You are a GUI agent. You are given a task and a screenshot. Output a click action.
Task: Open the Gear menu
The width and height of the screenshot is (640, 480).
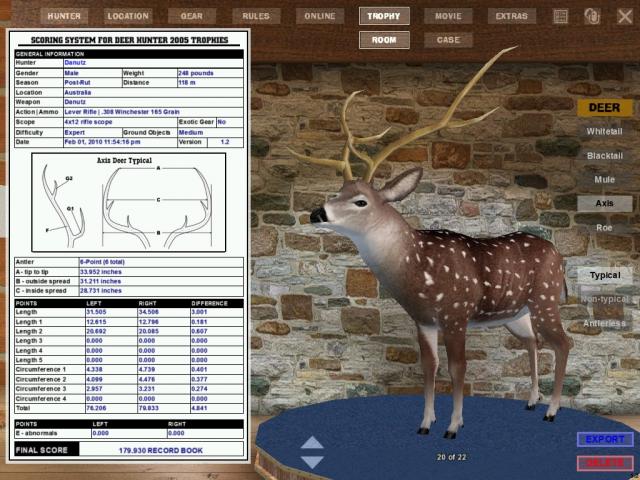(192, 16)
